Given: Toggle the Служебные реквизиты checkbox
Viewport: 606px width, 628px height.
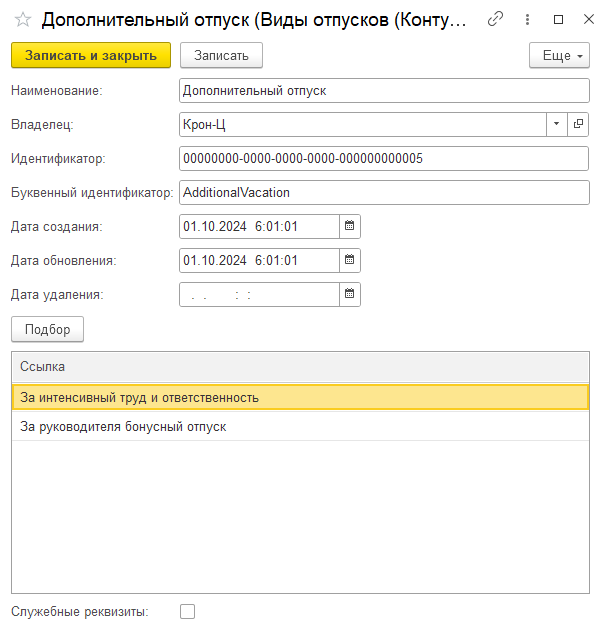Looking at the screenshot, I should point(187,611).
